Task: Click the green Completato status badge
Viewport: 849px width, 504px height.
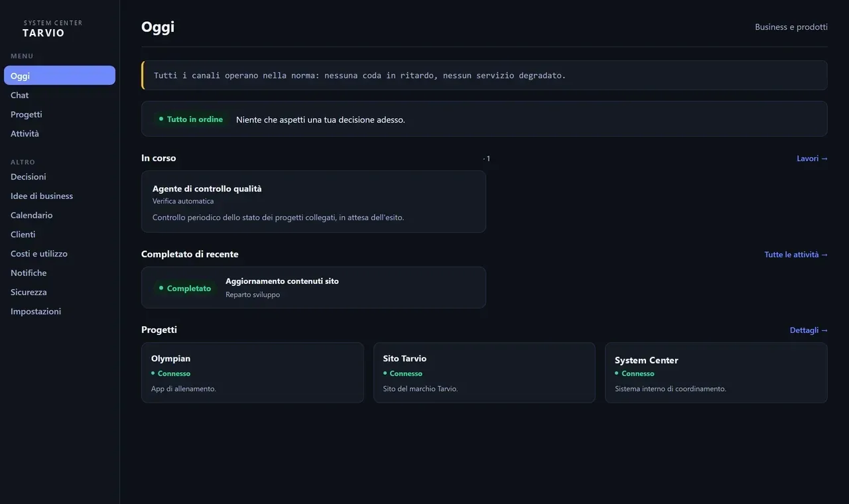Action: point(185,288)
